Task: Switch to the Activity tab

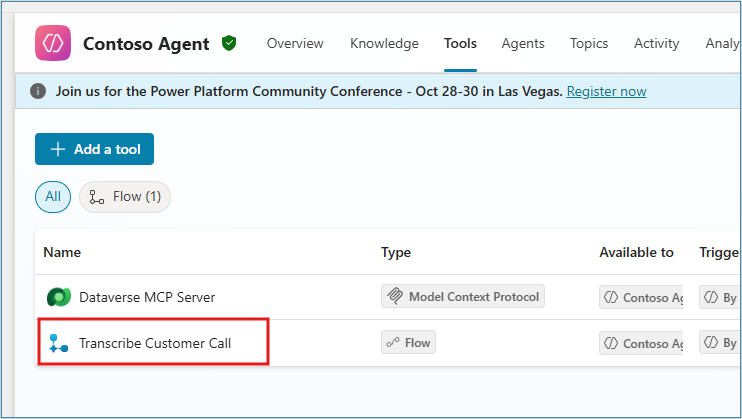Action: point(656,44)
